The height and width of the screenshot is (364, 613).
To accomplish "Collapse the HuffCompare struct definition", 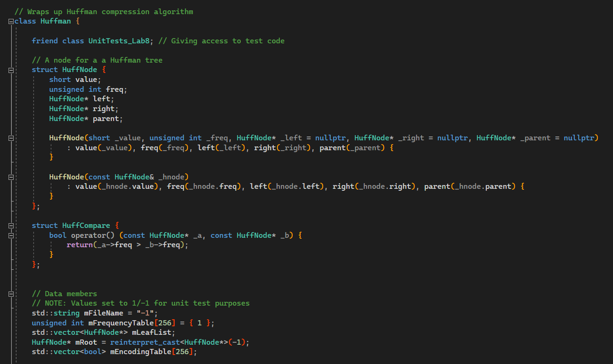I will point(10,225).
